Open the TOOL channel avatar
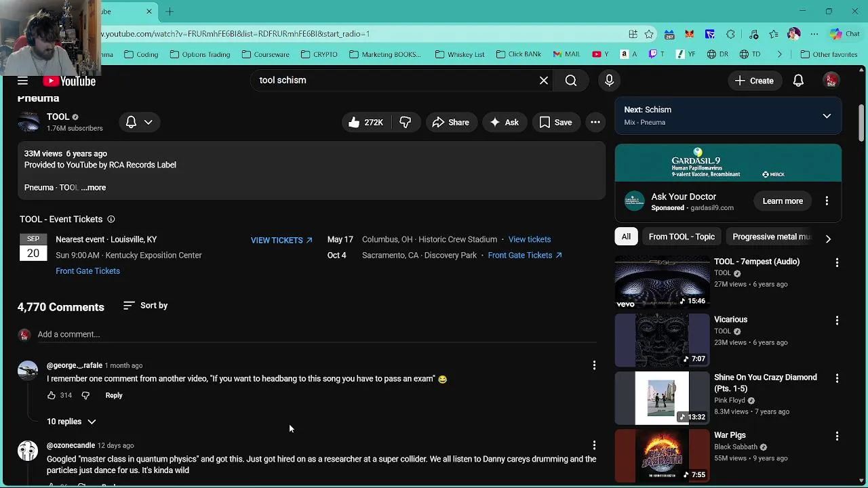This screenshot has height=488, width=868. coord(28,122)
